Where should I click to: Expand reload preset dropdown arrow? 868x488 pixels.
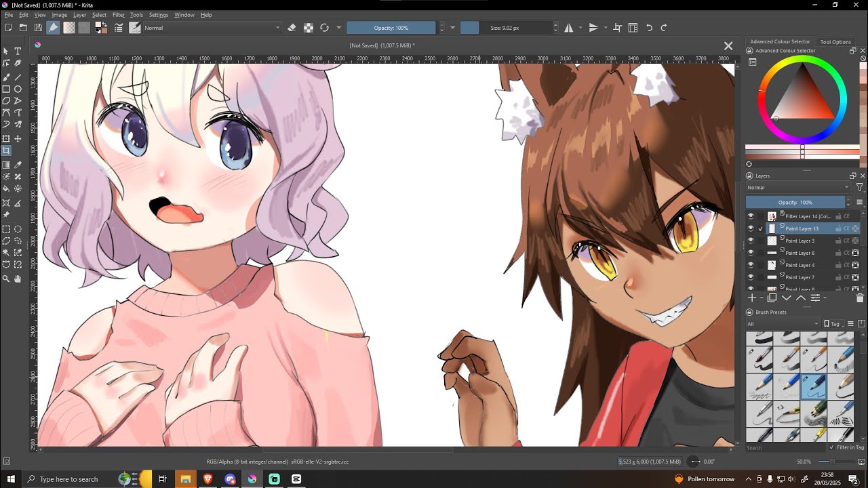338,28
